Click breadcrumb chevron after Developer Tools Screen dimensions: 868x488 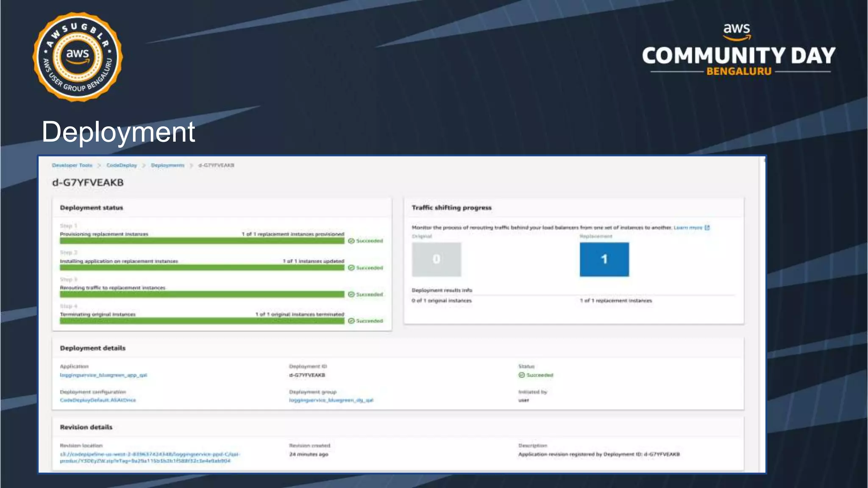pos(99,165)
